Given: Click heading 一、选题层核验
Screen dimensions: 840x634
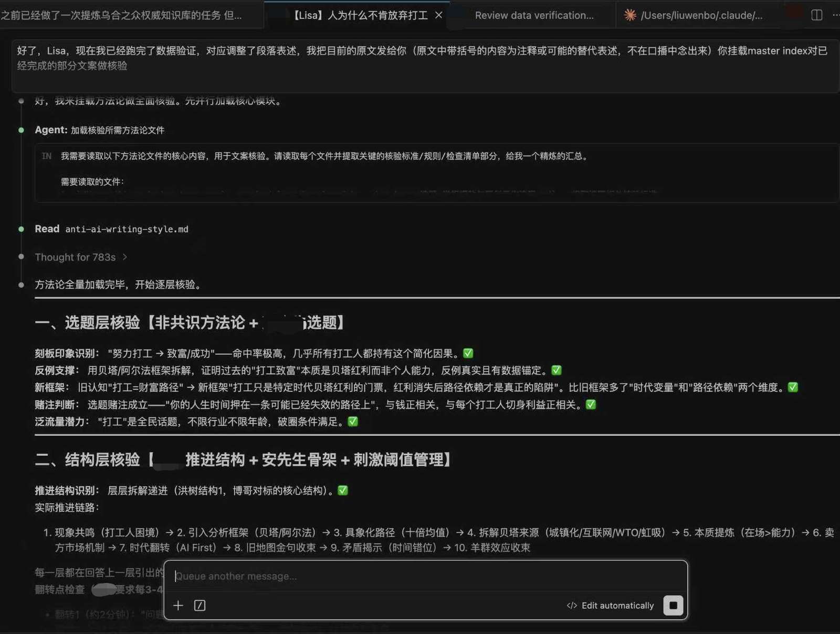Looking at the screenshot, I should pos(190,322).
